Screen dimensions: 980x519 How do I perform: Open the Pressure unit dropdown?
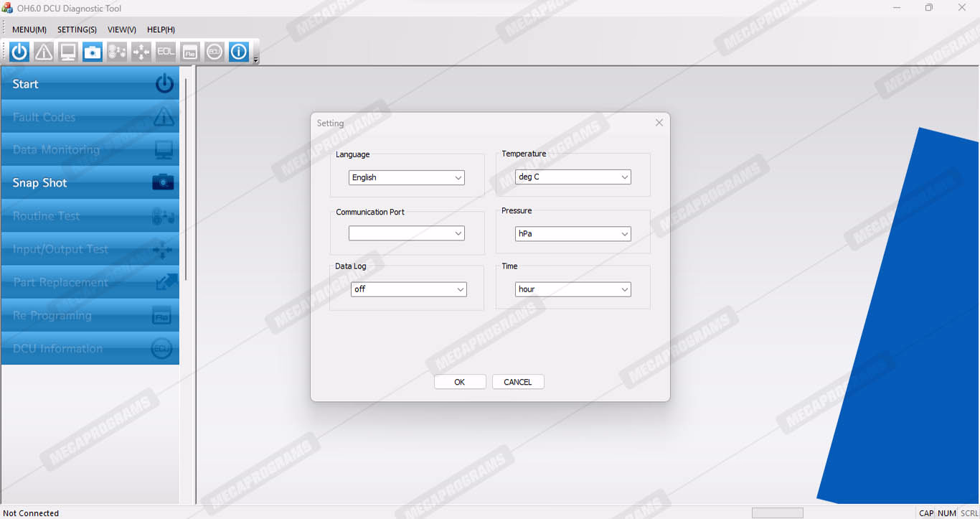pos(573,233)
